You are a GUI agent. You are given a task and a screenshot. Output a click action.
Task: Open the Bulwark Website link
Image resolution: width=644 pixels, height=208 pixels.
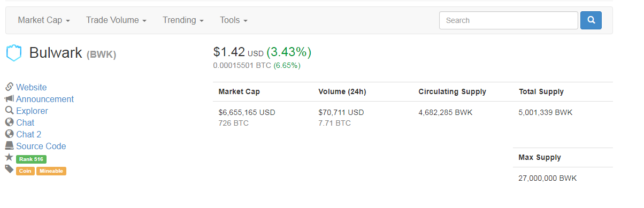[32, 87]
